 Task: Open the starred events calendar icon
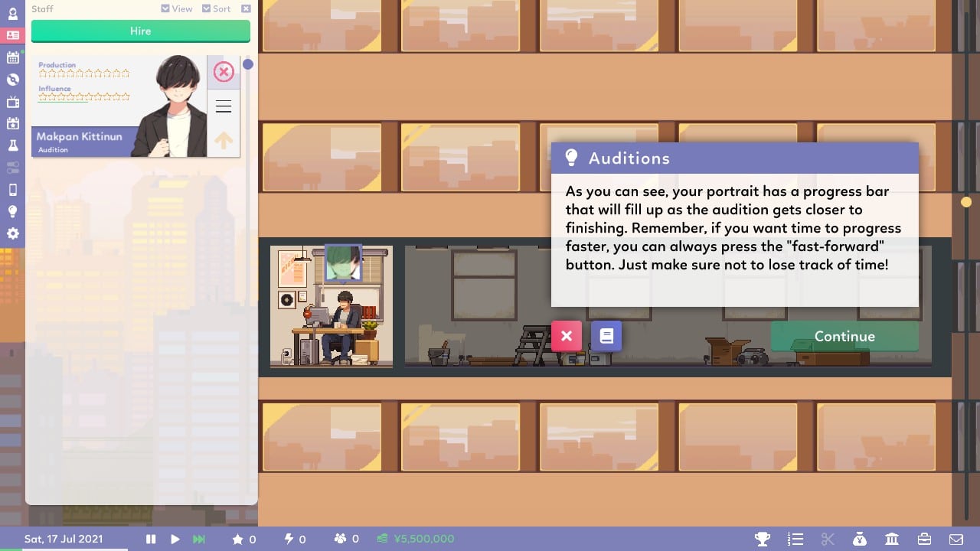click(12, 123)
